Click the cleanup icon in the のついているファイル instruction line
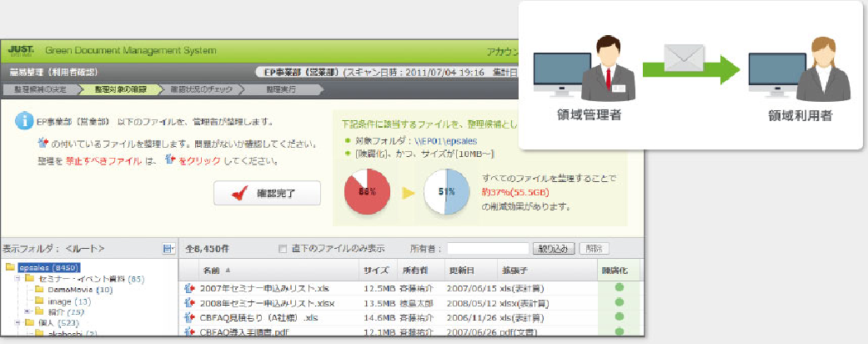The width and height of the screenshot is (868, 344). point(42,143)
